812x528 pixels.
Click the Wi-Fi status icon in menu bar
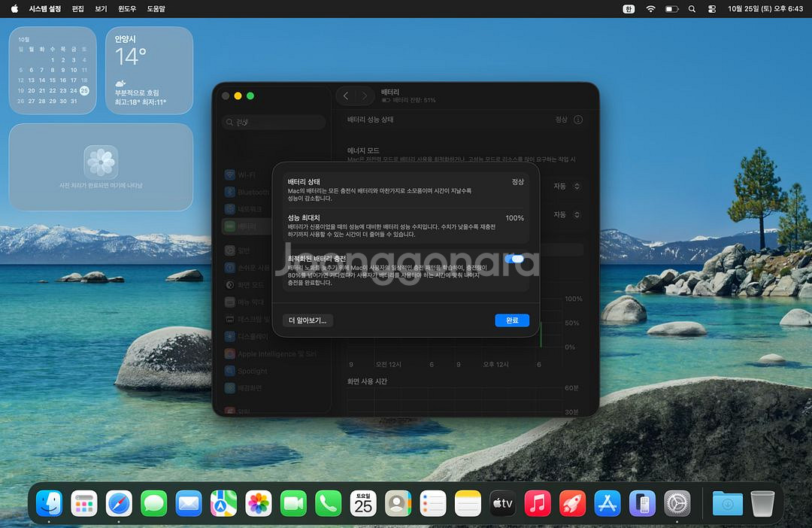pyautogui.click(x=650, y=9)
